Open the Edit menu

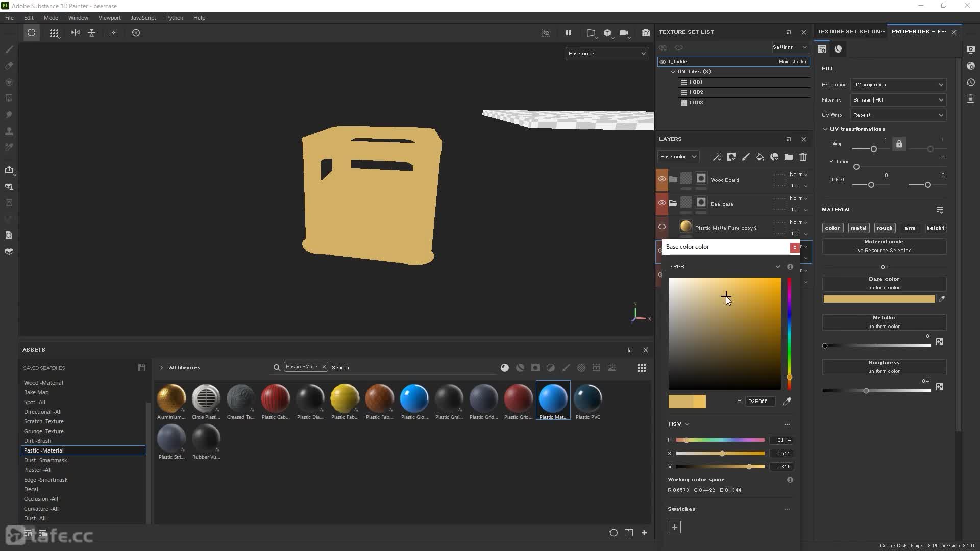(29, 18)
